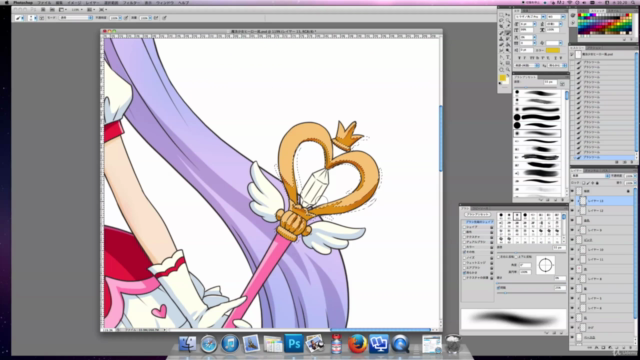Select the Eraser tool

pyautogui.click(x=501, y=44)
